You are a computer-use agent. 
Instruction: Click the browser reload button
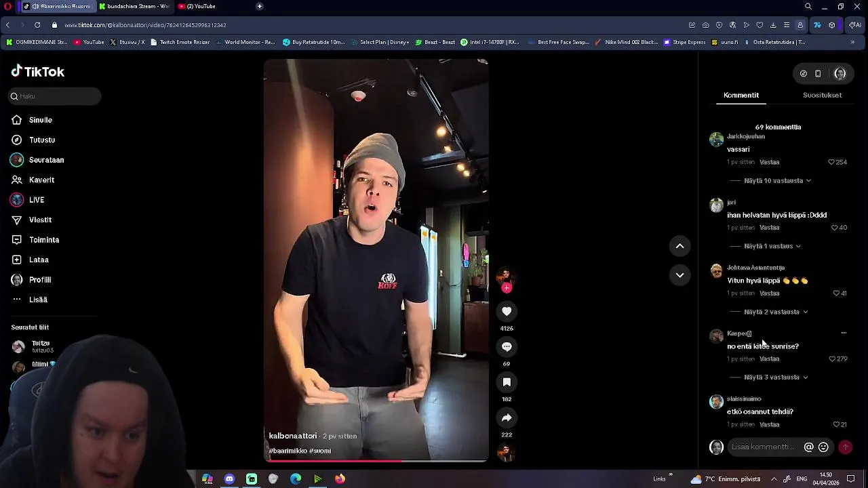point(37,25)
